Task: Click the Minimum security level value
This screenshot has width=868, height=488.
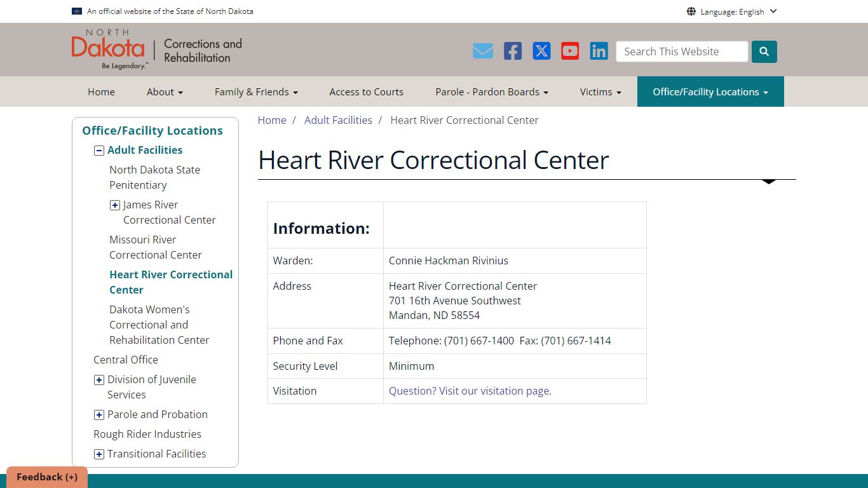Action: (x=412, y=366)
